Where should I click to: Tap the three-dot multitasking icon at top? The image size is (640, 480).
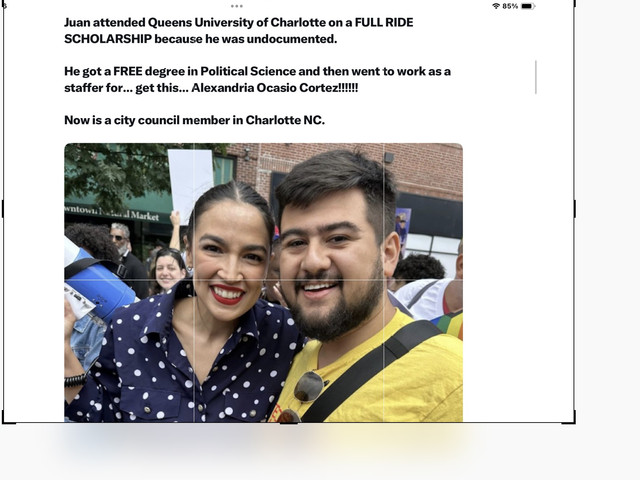(x=237, y=6)
